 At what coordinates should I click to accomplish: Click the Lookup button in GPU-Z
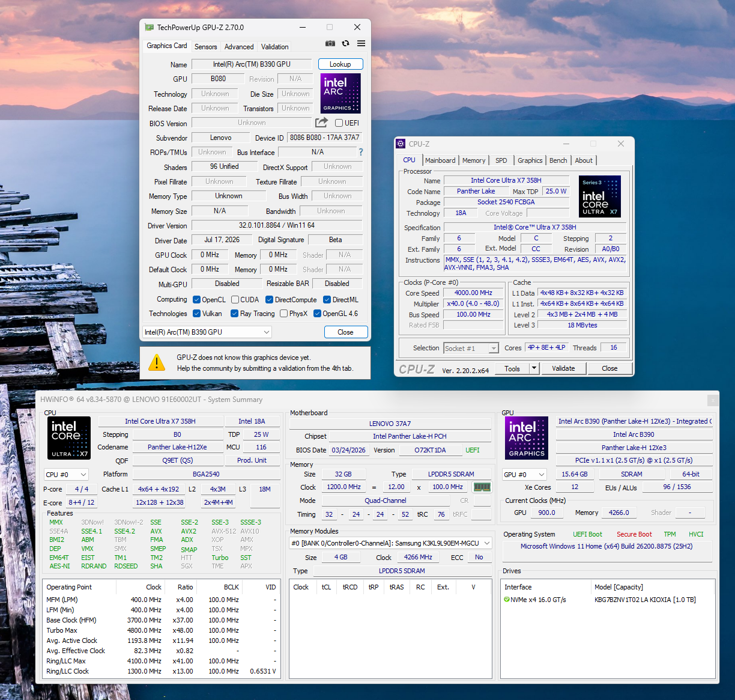pyautogui.click(x=340, y=64)
